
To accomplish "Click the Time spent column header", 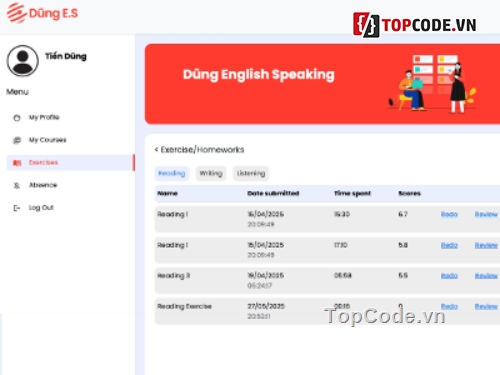I will pyautogui.click(x=353, y=193).
